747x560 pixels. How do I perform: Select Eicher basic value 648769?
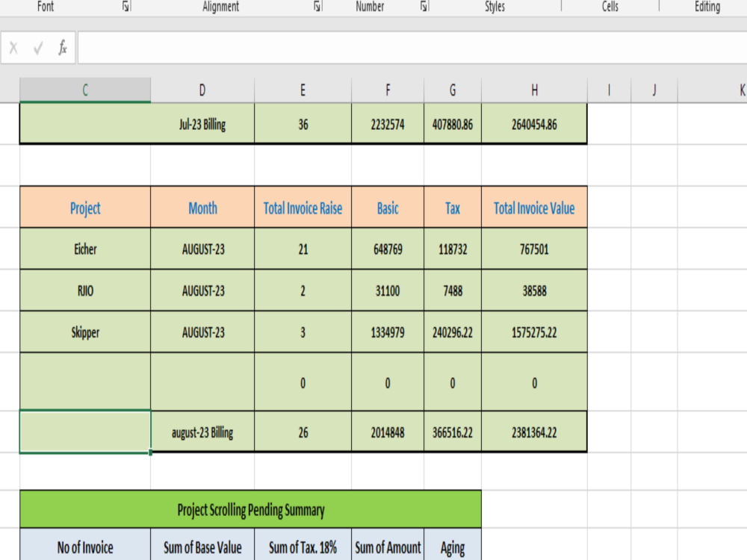click(388, 249)
